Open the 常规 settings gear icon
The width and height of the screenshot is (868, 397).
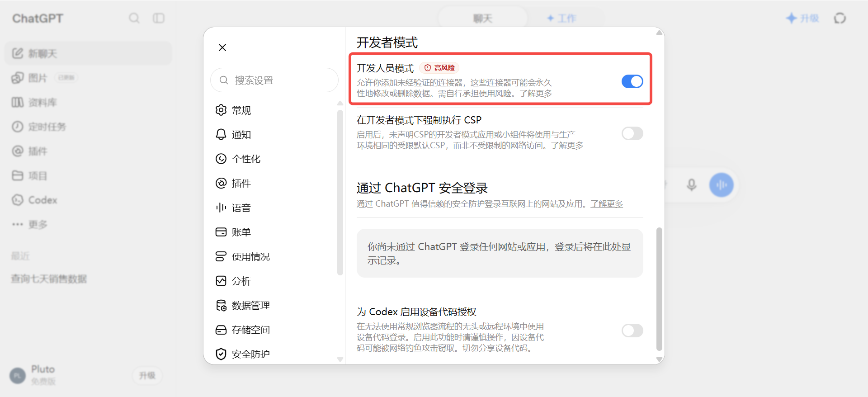(x=221, y=110)
